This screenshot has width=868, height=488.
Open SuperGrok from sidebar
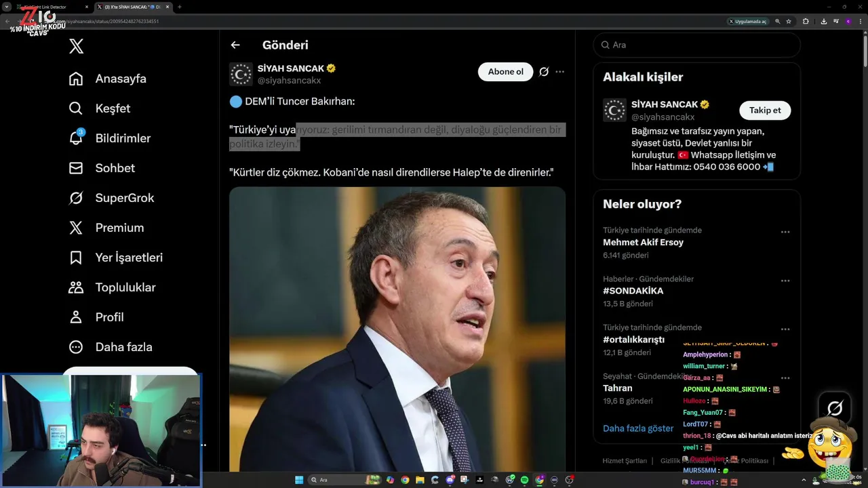click(111, 198)
